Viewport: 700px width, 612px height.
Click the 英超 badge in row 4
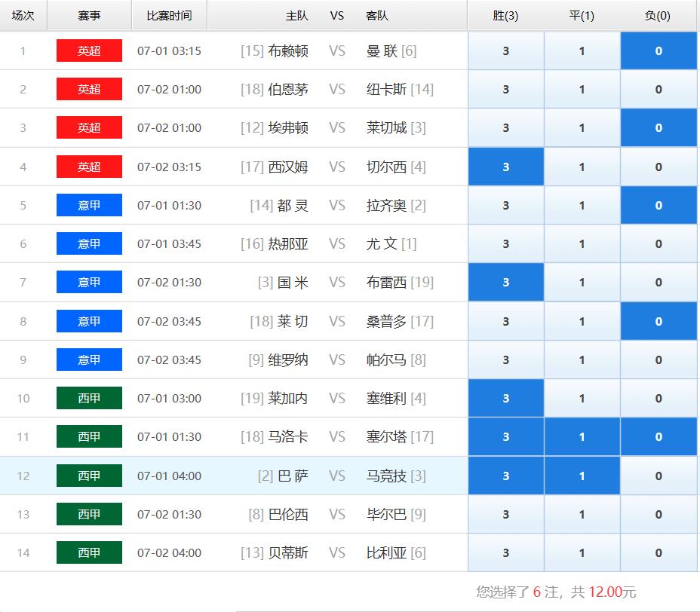click(89, 167)
